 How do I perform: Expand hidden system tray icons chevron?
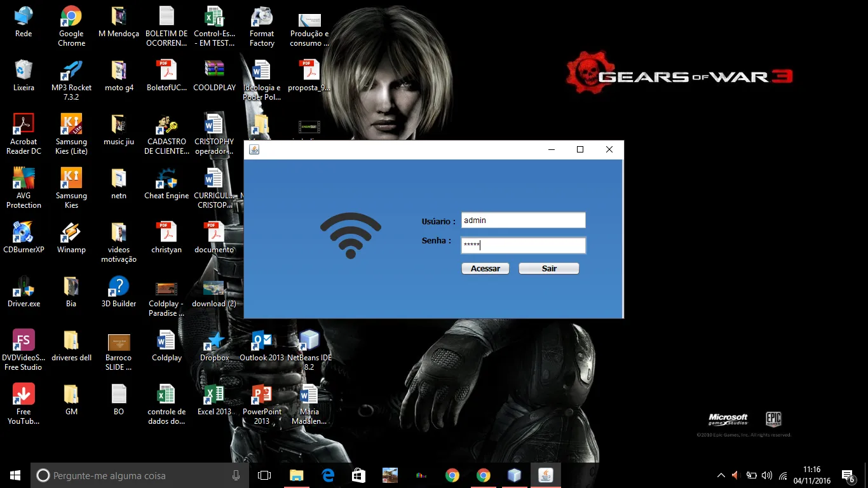tap(721, 475)
